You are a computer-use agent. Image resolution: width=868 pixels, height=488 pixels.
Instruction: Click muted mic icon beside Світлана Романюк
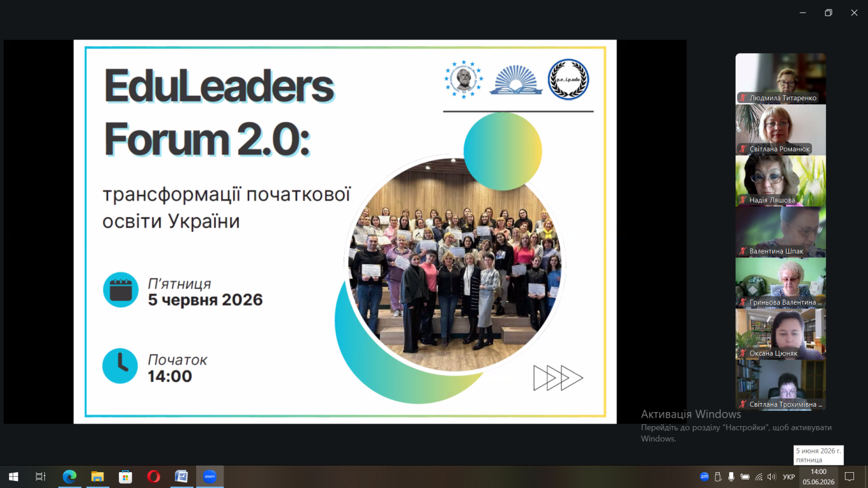742,149
